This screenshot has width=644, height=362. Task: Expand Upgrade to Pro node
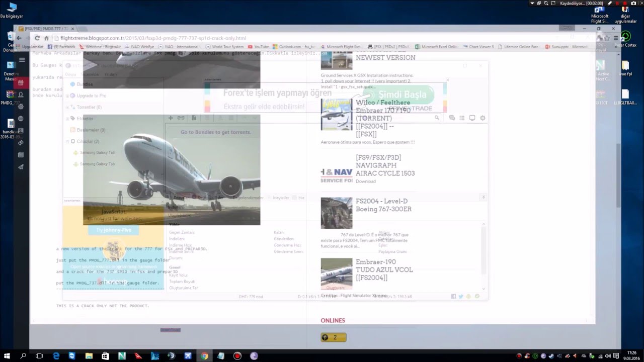[x=67, y=96]
